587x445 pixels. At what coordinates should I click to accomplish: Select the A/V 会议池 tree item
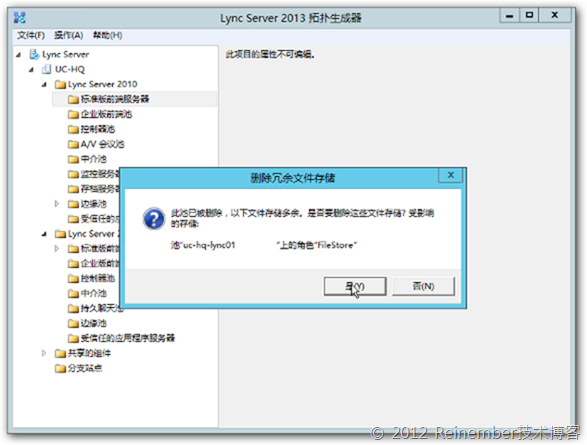[102, 144]
